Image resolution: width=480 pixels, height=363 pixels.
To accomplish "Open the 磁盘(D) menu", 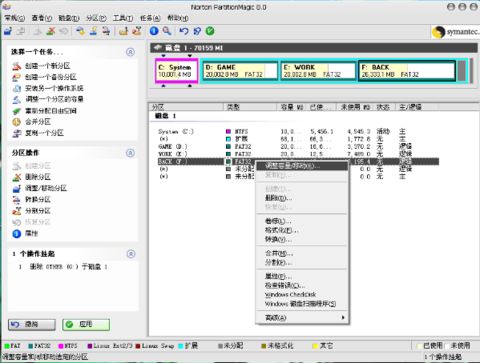I will click(69, 18).
